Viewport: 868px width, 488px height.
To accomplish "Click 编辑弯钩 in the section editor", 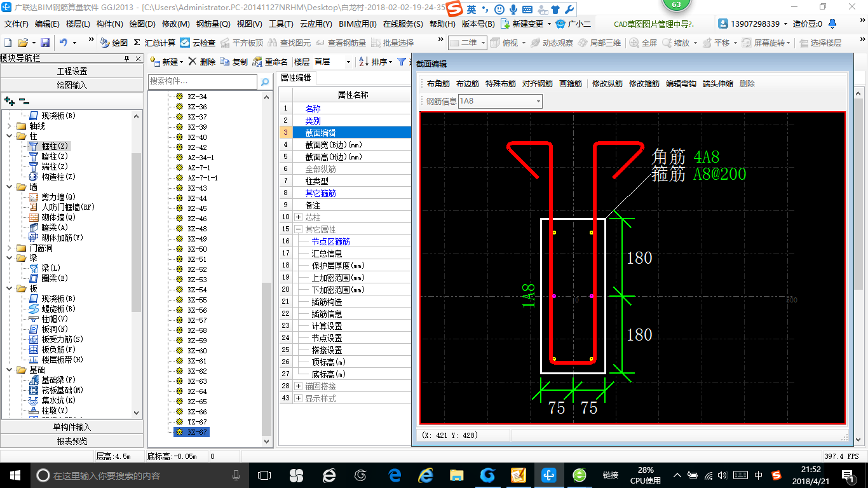I will 681,83.
